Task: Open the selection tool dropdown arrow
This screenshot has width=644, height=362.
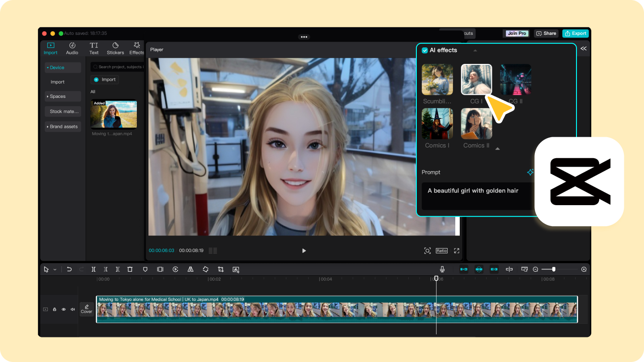Action: coord(55,269)
